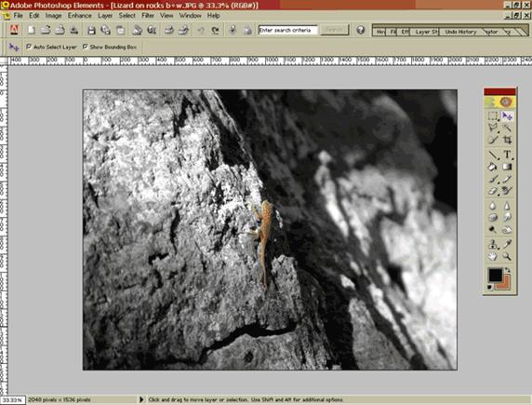Select the Magic Wand tool

click(x=507, y=128)
